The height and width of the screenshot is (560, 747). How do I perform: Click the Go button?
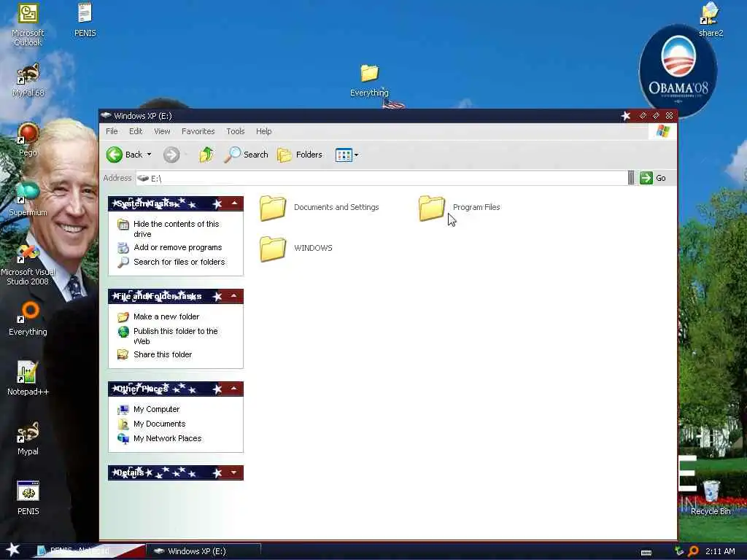653,178
